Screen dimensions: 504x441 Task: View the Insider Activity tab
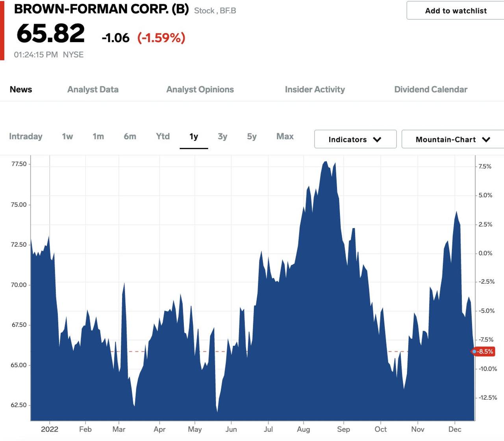(315, 89)
